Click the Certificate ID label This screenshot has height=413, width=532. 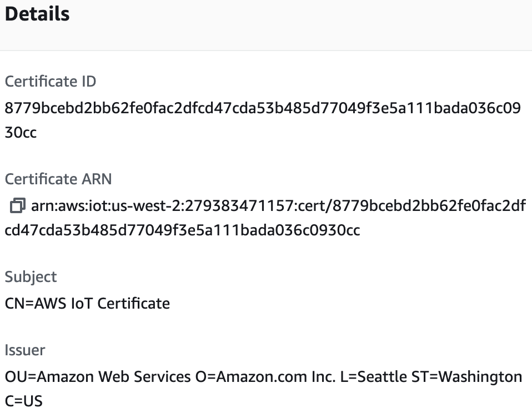click(x=50, y=82)
